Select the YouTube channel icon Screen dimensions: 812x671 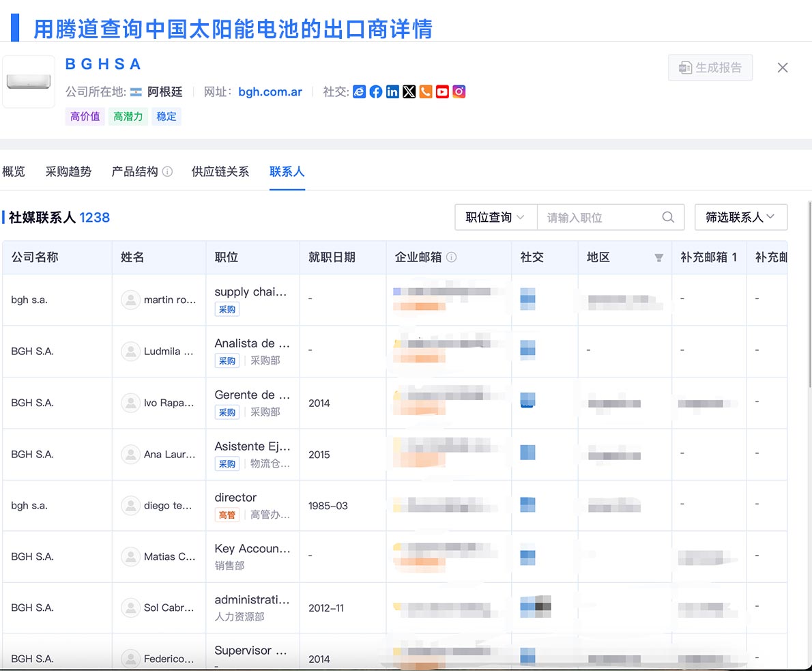pos(442,91)
